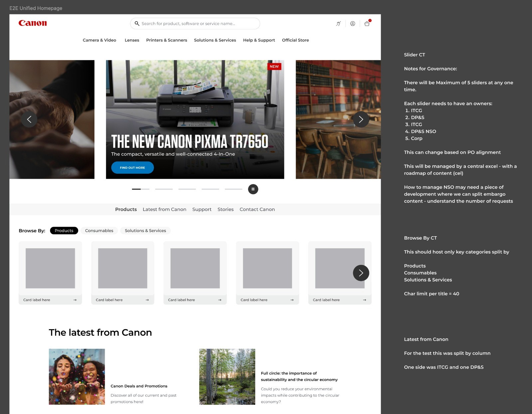The height and width of the screenshot is (414, 532).
Task: Pause the hero slider autoplay
Action: [x=253, y=189]
